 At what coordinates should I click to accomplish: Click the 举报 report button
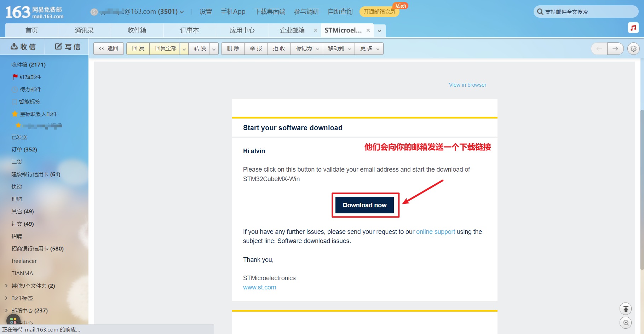click(256, 48)
